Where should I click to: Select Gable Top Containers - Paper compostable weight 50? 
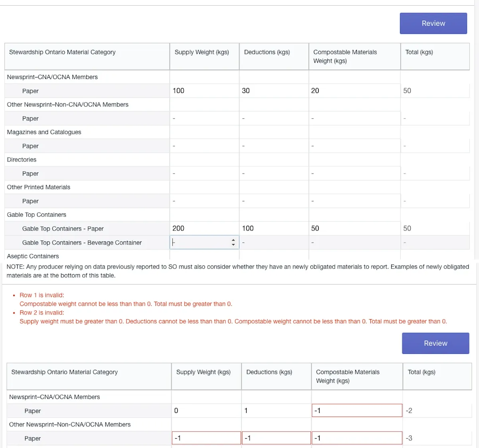coord(354,228)
